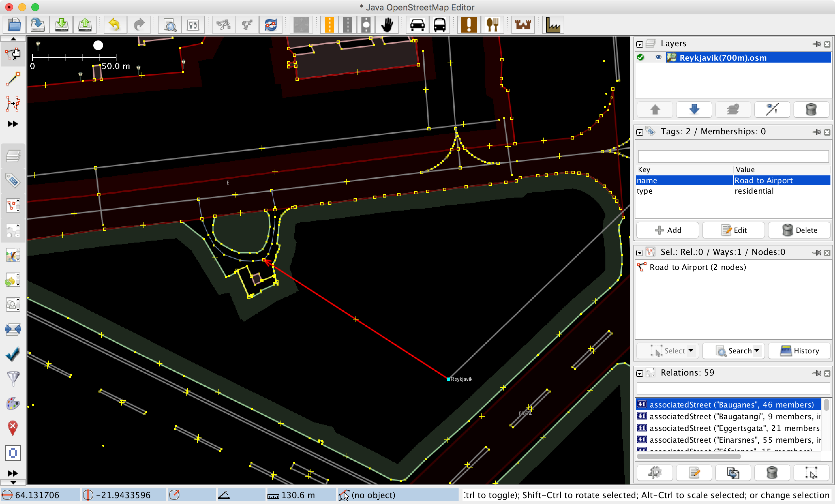Toggle the Filter funnel panel

(13, 379)
